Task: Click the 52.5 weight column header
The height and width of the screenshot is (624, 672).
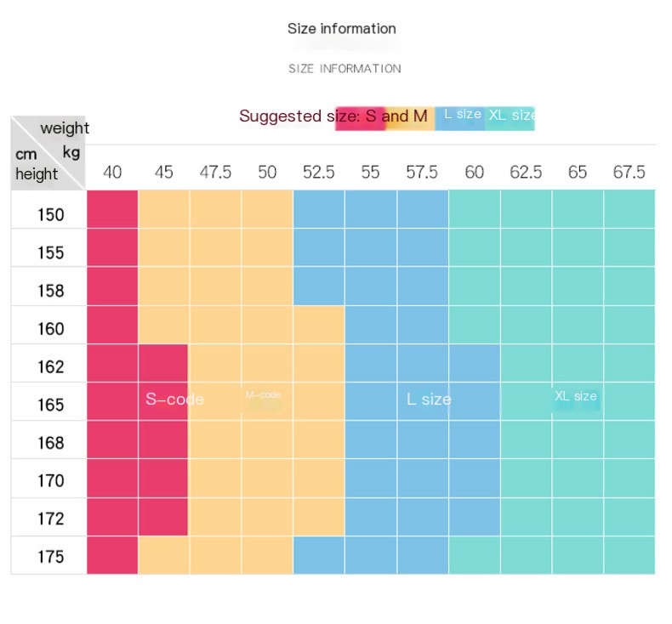Action: click(318, 173)
